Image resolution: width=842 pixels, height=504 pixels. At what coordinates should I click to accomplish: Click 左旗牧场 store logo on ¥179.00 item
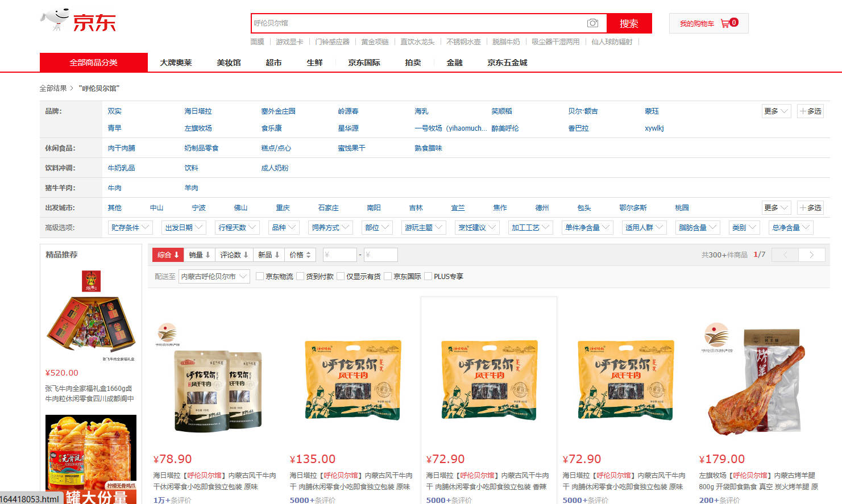click(x=716, y=338)
